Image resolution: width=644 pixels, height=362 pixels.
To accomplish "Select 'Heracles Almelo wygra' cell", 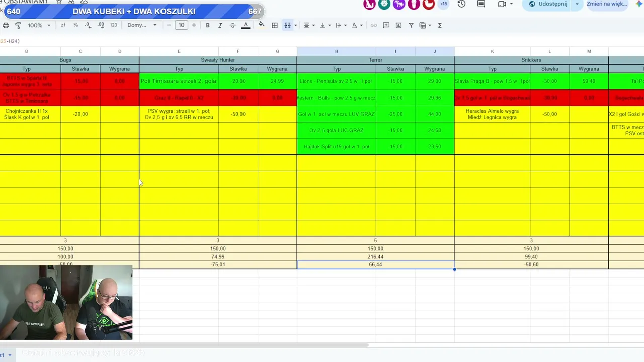I will click(492, 114).
